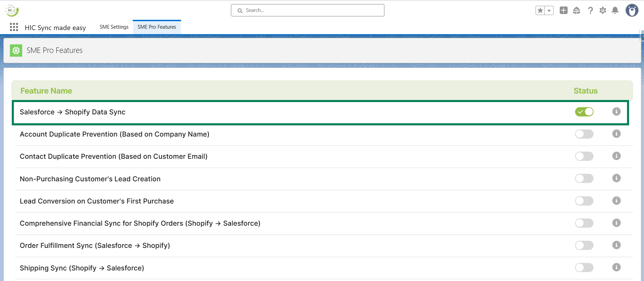Enable Comprehensive Financial Sync toggle
644x281 pixels.
584,223
